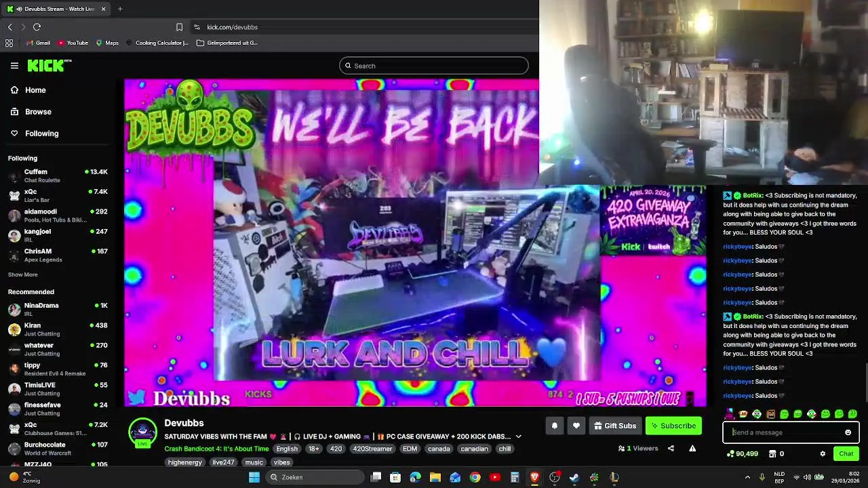Click Show More under Following list
Viewport: 868px width, 488px height.
(22, 274)
